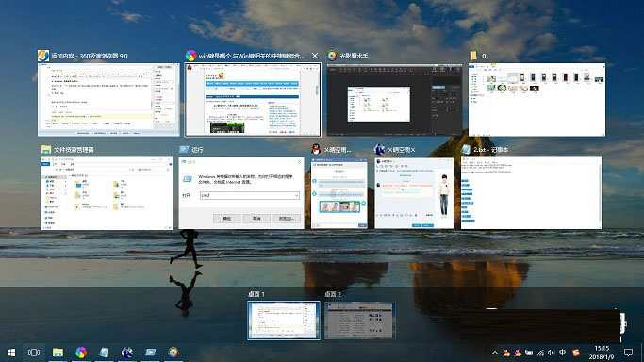Switch to the 360安全浏览器 9.0 window thumbnail
This screenshot has height=362, width=644.
coord(108,99)
